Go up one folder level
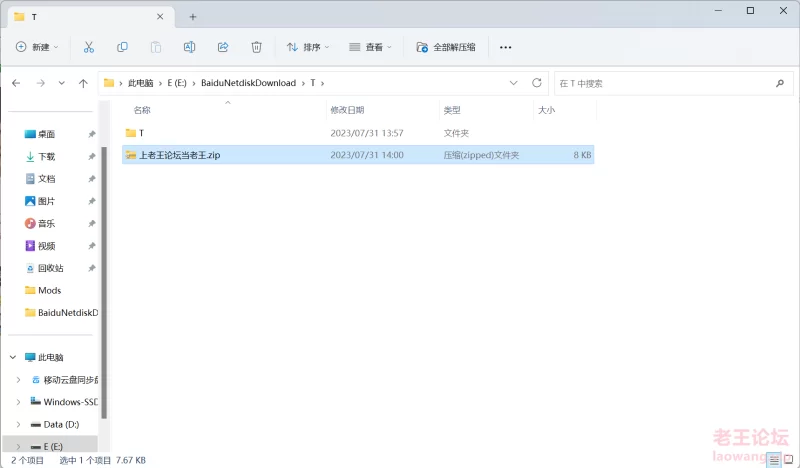This screenshot has height=468, width=800. pos(83,83)
